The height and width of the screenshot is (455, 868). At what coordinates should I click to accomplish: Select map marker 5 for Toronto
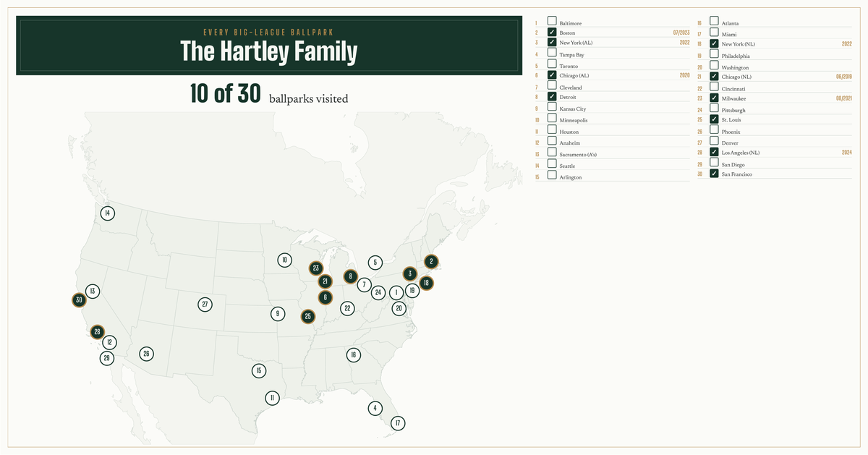coord(375,263)
